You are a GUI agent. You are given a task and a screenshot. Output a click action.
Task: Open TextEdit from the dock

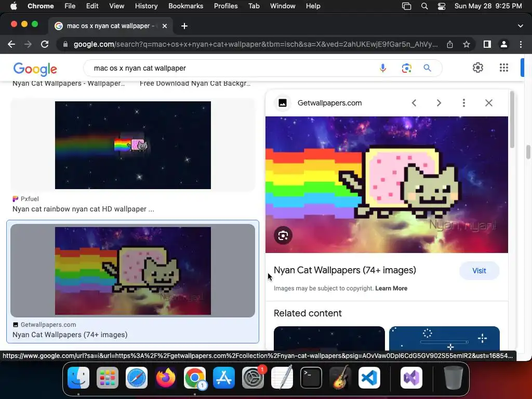tap(282, 378)
